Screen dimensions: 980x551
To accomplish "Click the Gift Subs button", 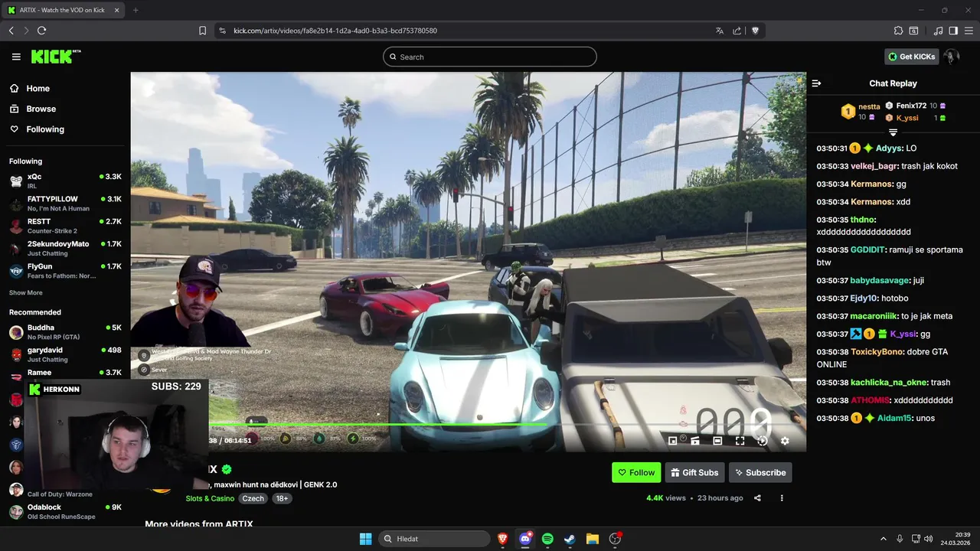I will coord(694,472).
